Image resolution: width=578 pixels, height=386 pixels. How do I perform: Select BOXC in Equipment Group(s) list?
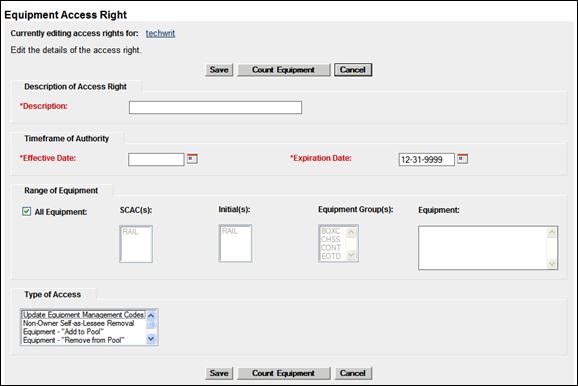click(x=330, y=231)
